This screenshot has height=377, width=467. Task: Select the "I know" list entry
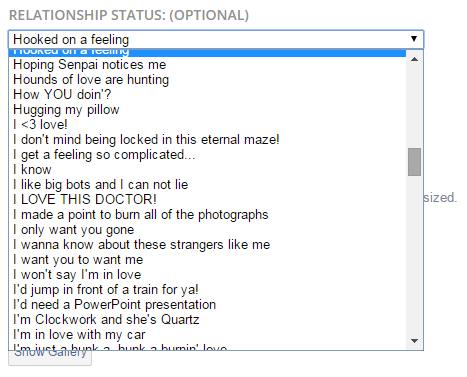(207, 170)
